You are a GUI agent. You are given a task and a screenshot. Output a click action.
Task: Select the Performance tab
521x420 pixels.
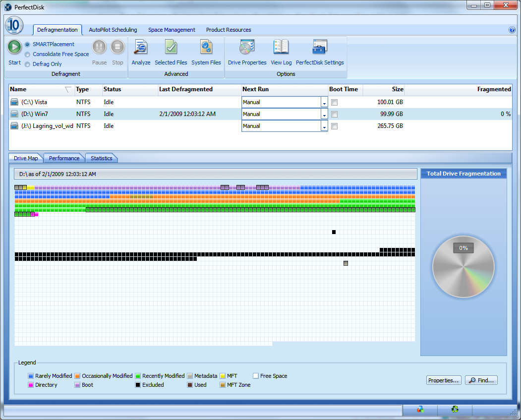coord(64,158)
